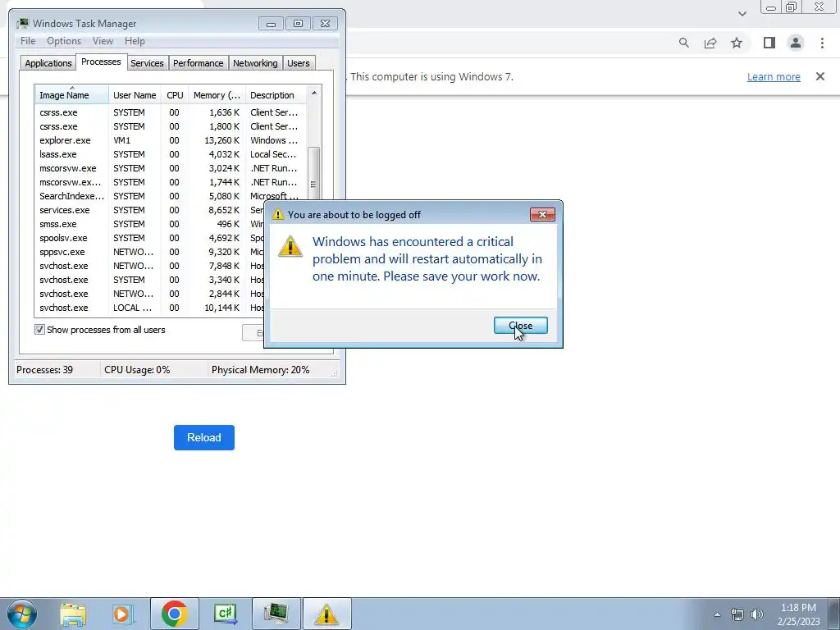Select the csrss.exe row using 1,636 K
Viewport: 840px width, 630px height.
171,112
